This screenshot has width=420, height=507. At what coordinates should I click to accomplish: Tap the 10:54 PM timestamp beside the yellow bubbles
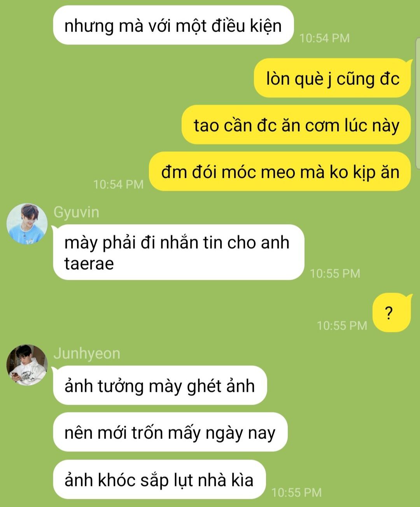coord(118,184)
